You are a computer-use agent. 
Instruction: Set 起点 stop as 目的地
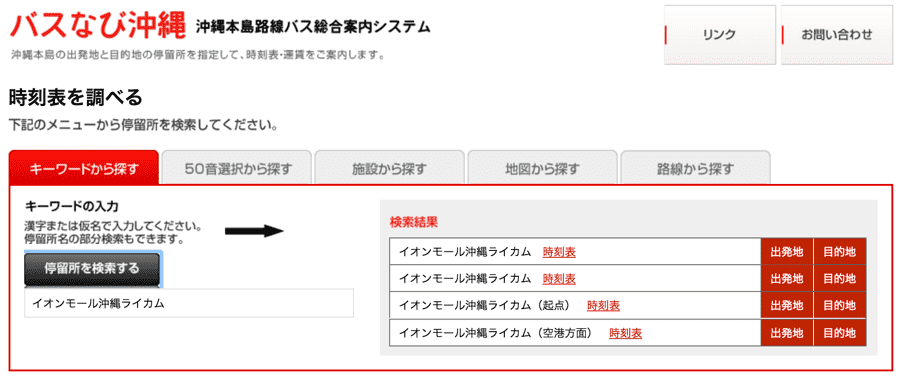pos(840,305)
